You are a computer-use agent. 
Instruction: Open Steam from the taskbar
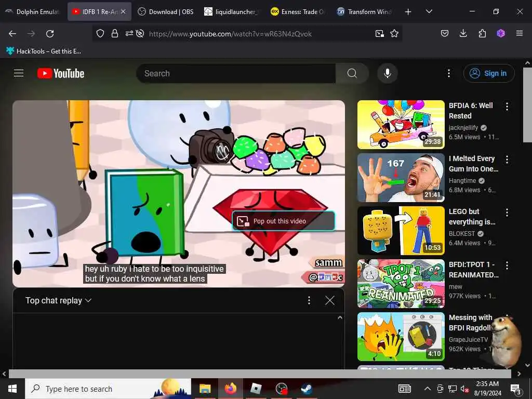click(307, 389)
